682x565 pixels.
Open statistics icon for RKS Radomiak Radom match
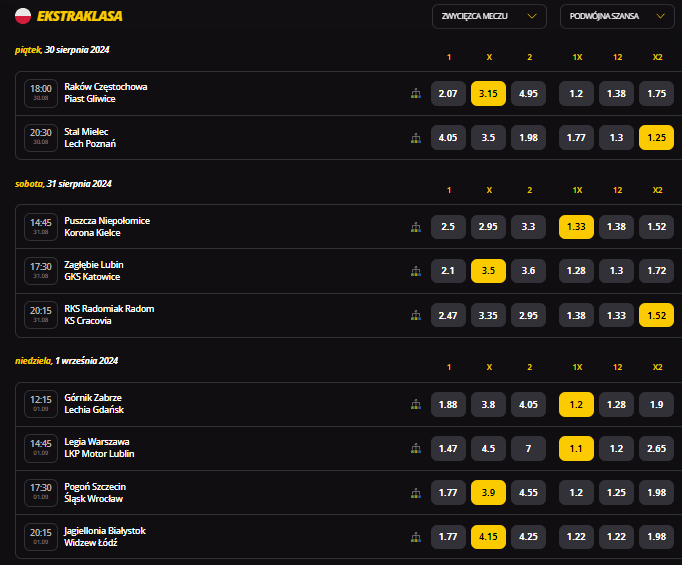tap(415, 315)
